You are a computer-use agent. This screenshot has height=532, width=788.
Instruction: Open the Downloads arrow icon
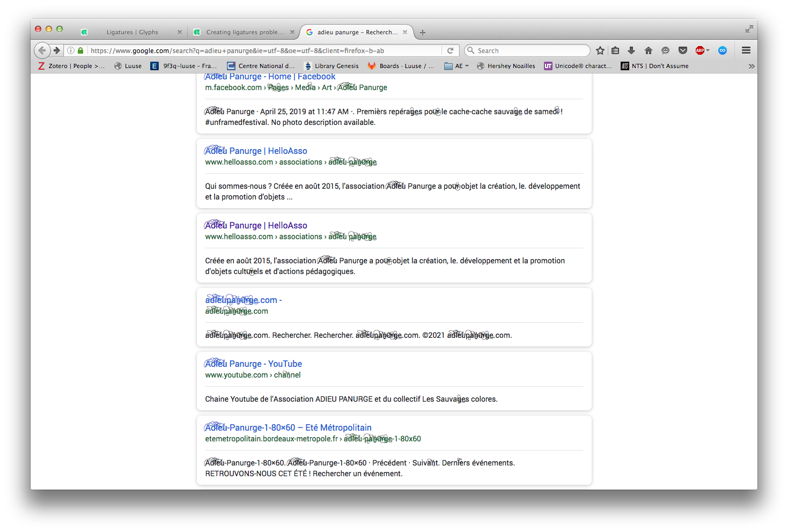coord(631,50)
